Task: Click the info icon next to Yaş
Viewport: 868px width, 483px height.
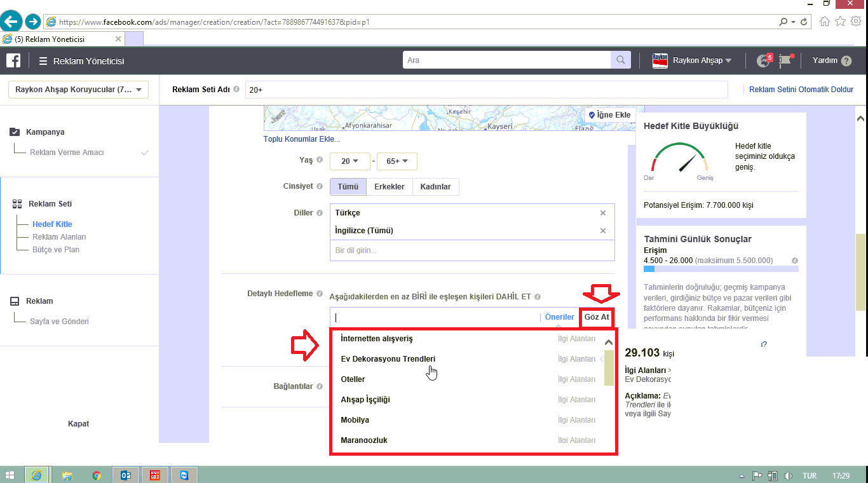Action: tap(320, 160)
